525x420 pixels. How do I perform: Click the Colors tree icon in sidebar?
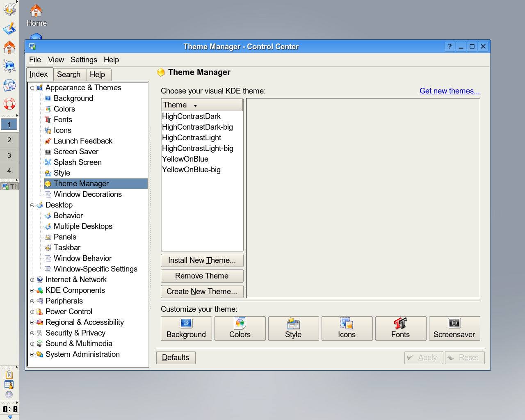coord(48,109)
